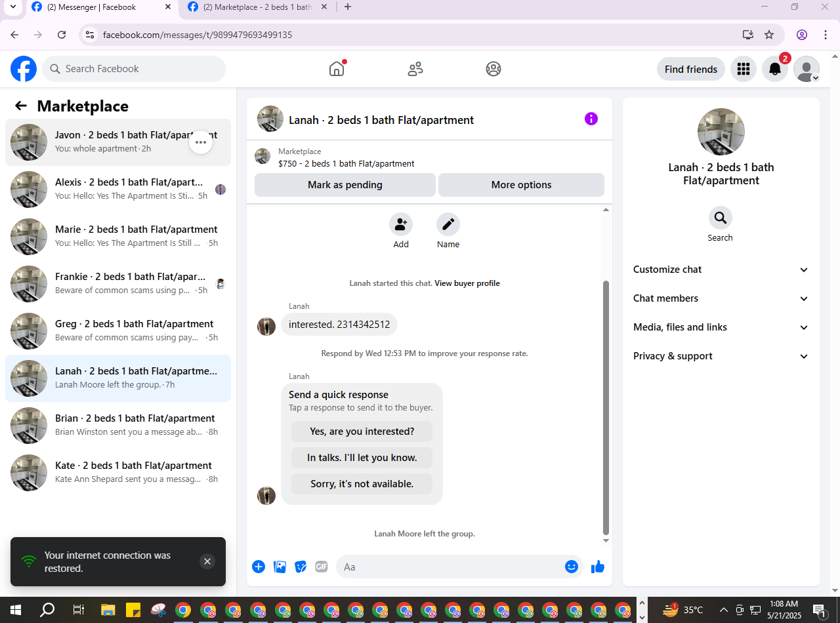This screenshot has height=623, width=840.
Task: Click More options button
Action: point(521,185)
